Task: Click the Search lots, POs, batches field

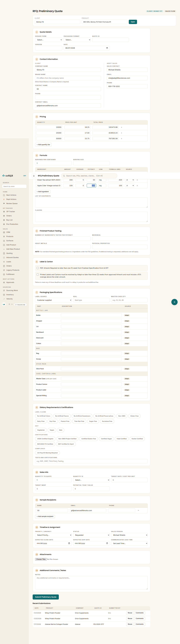Action: click(x=89, y=176)
